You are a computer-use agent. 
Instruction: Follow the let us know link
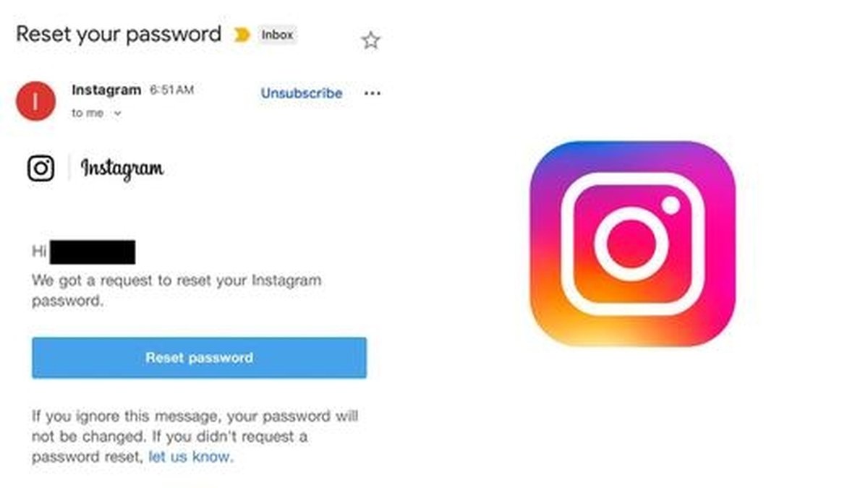tap(190, 457)
